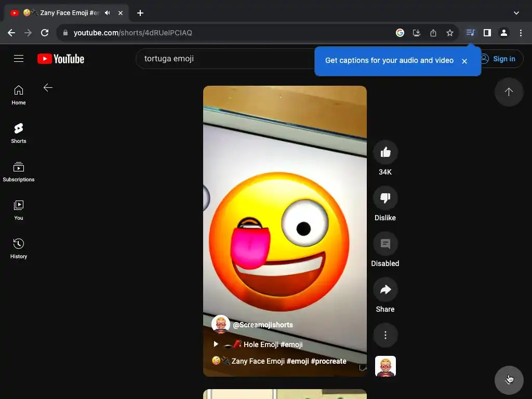Viewport: 532px width, 399px height.
Task: Click the browser forward arrow
Action: pos(28,33)
